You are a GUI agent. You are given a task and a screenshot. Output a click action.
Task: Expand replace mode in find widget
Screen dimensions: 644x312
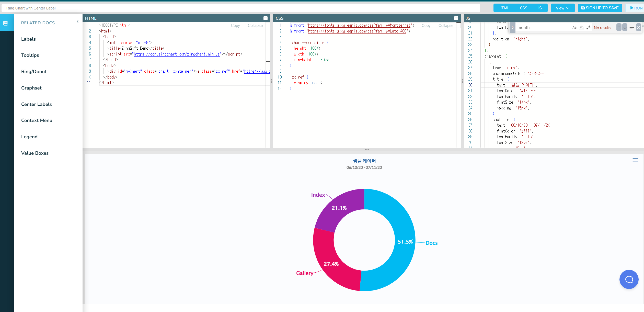tap(512, 27)
